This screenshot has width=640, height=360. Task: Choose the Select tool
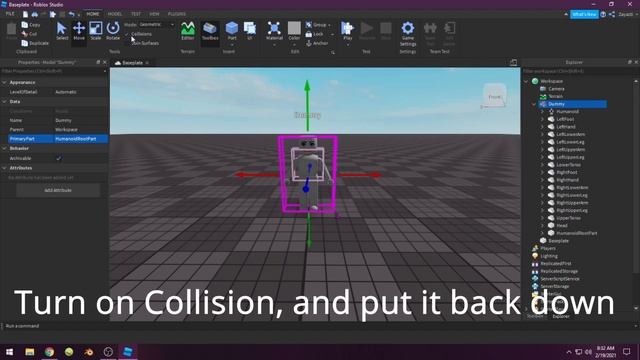pyautogui.click(x=62, y=31)
